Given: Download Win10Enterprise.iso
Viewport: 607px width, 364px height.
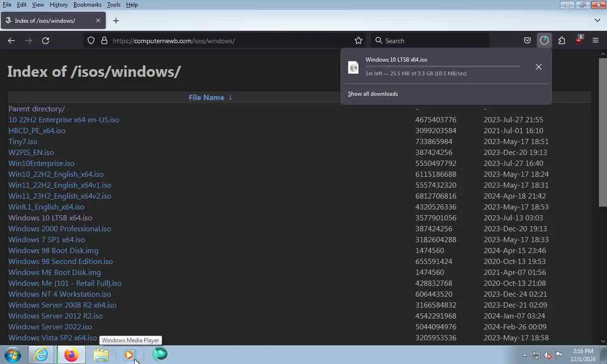Looking at the screenshot, I should (41, 163).
